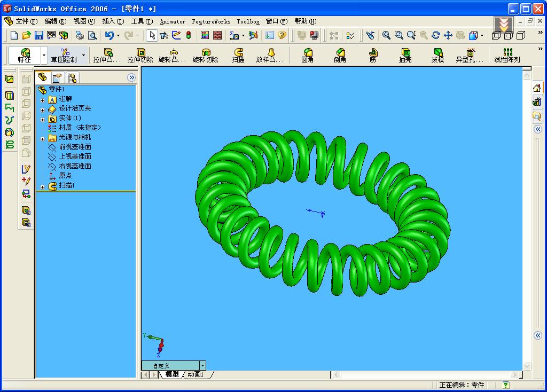Click the Extruded Cut (拉伸切除) tool
The height and width of the screenshot is (392, 547).
point(140,56)
